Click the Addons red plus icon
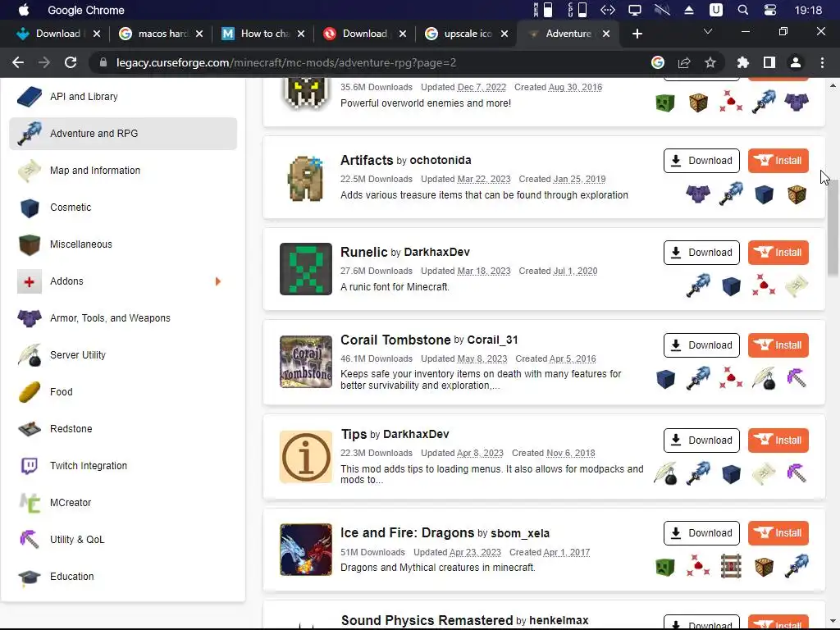 pos(30,281)
